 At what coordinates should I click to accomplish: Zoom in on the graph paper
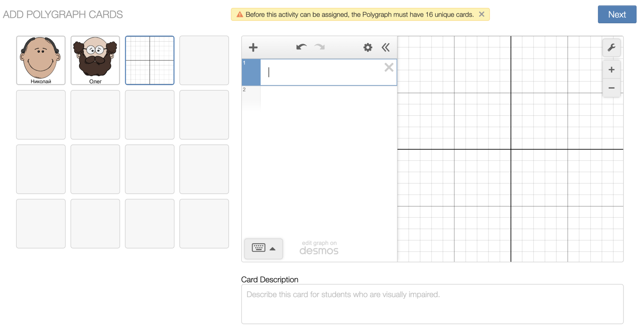pos(611,69)
